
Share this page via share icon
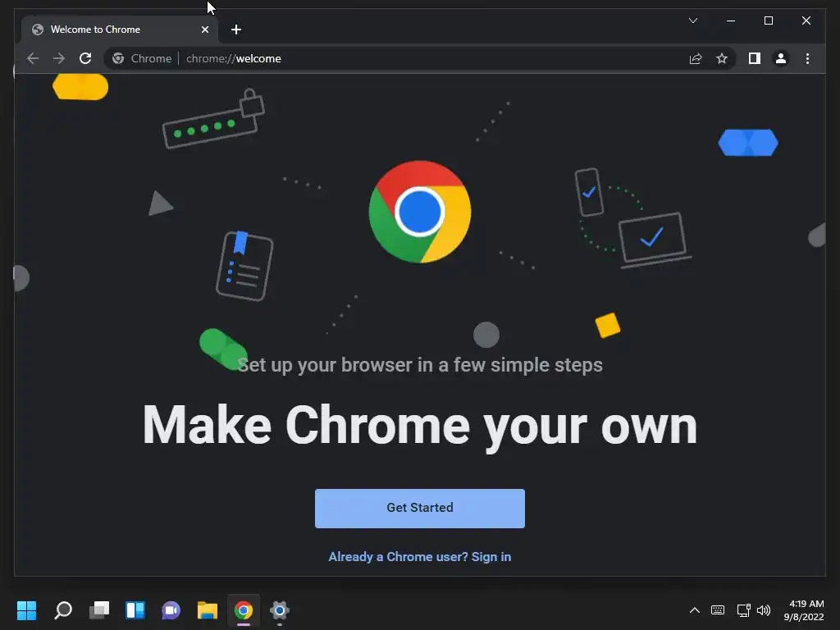[696, 58]
